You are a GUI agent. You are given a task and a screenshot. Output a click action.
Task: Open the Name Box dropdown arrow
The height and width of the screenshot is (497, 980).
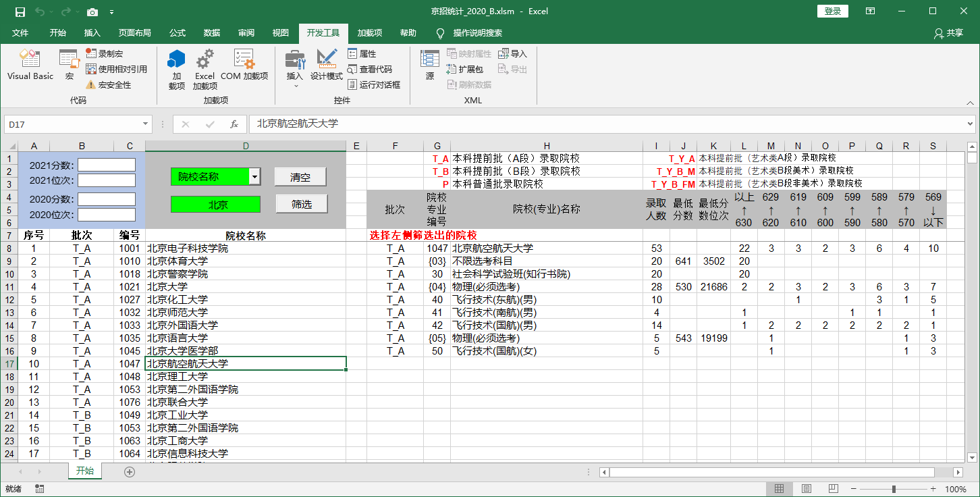[x=146, y=124]
